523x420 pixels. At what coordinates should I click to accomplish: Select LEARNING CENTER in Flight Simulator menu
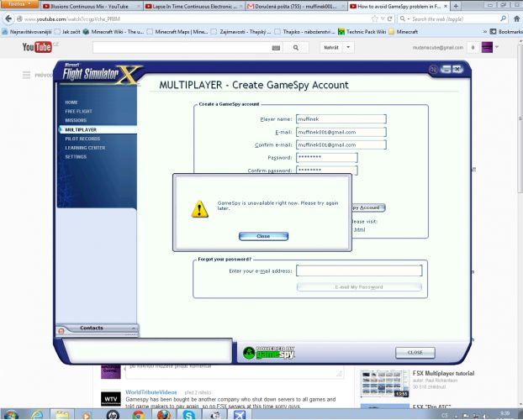(85, 148)
